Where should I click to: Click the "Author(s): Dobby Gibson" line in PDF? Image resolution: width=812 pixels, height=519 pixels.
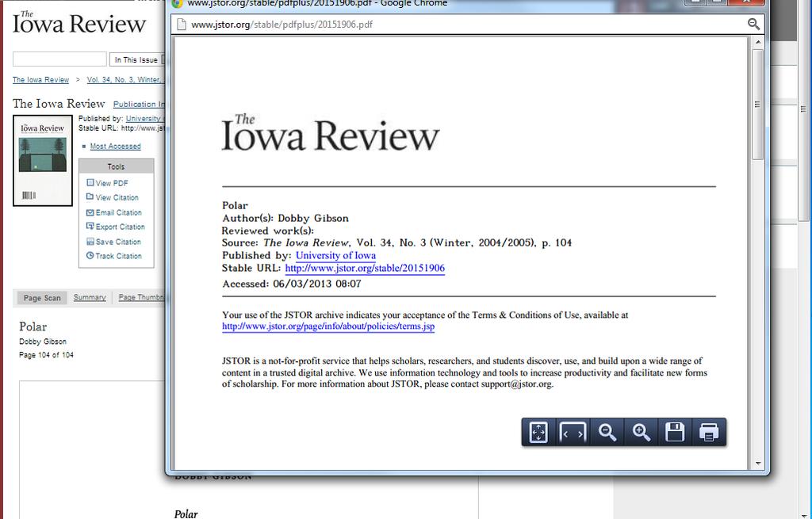coord(285,218)
